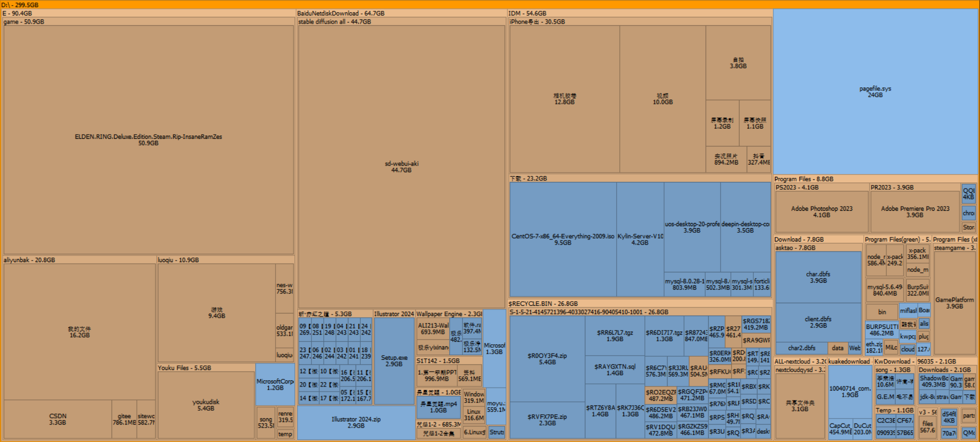Screen dimensions: 980x442
Task: Click the mysql-5.6.49 840.4MB block
Action: [884, 290]
